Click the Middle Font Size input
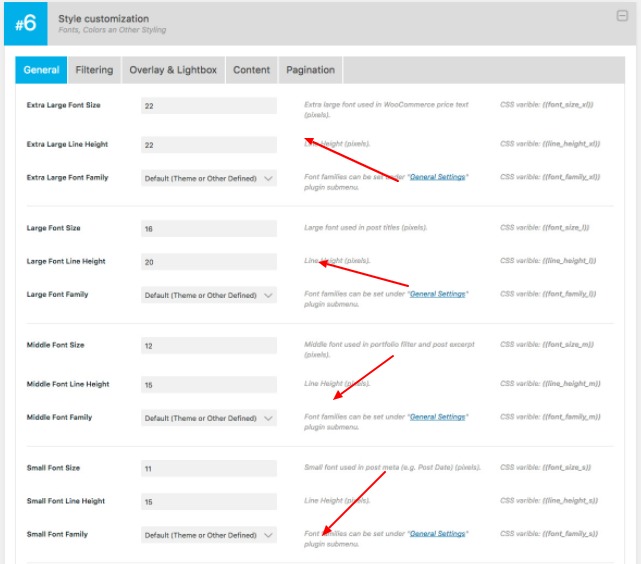This screenshot has height=564, width=641. [x=209, y=345]
